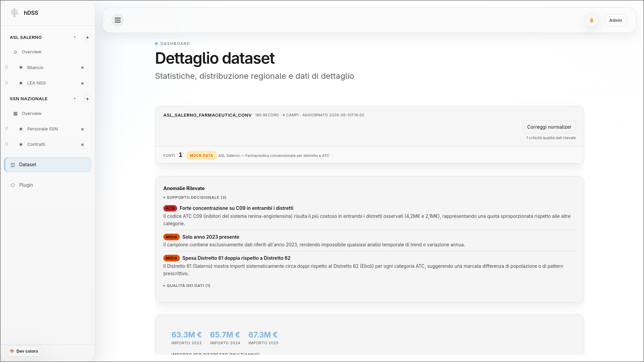This screenshot has width=644, height=362.
Task: Click the Admin user button
Action: [x=615, y=20]
